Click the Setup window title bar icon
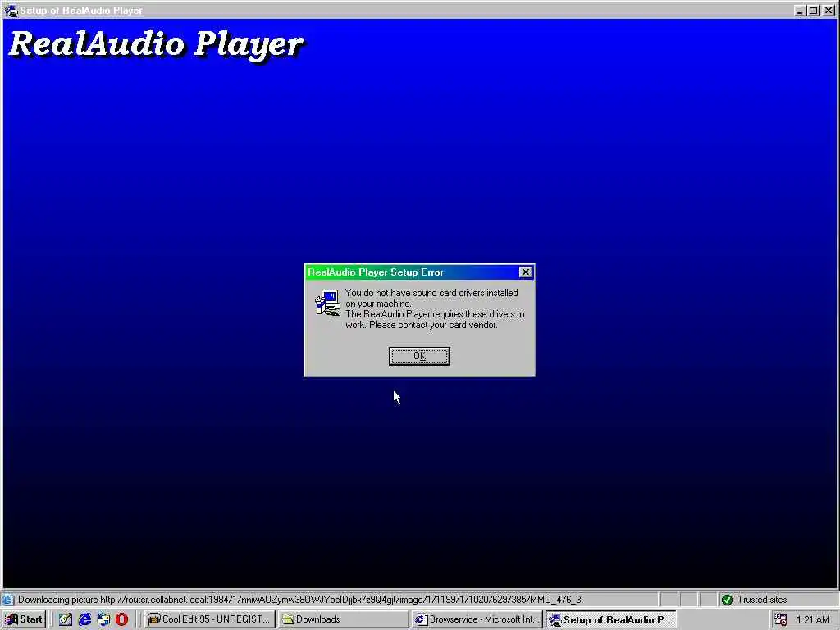Screen dimensions: 840x630 point(11,10)
